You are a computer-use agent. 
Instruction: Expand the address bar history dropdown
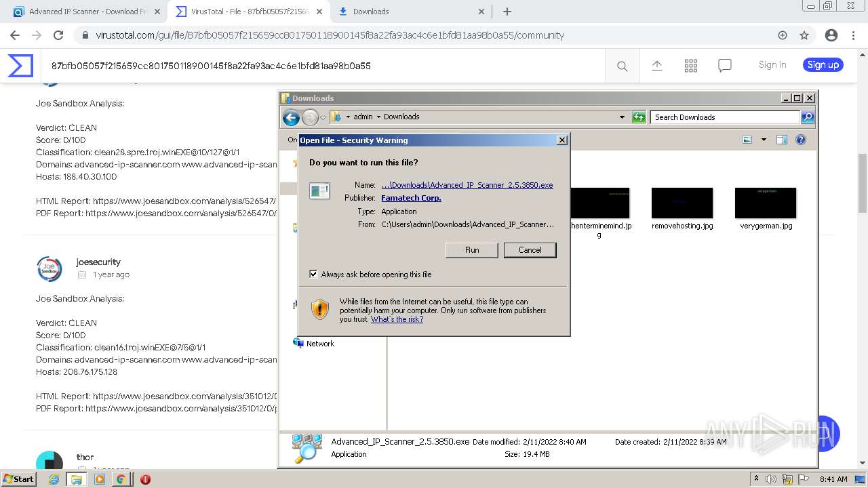622,117
